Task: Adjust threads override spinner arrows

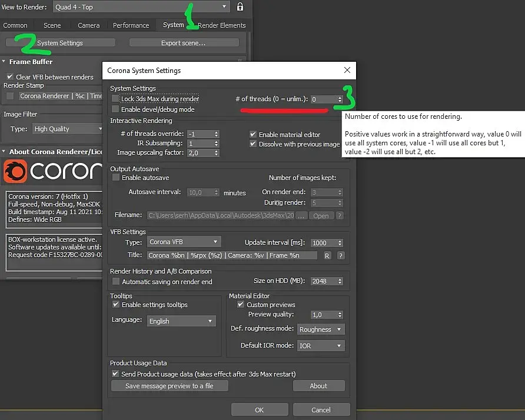Action: [x=216, y=134]
